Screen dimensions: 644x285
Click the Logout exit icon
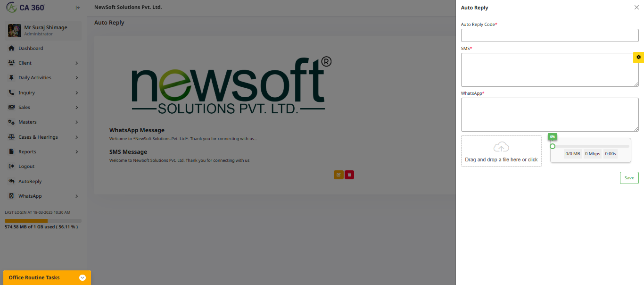pos(11,167)
